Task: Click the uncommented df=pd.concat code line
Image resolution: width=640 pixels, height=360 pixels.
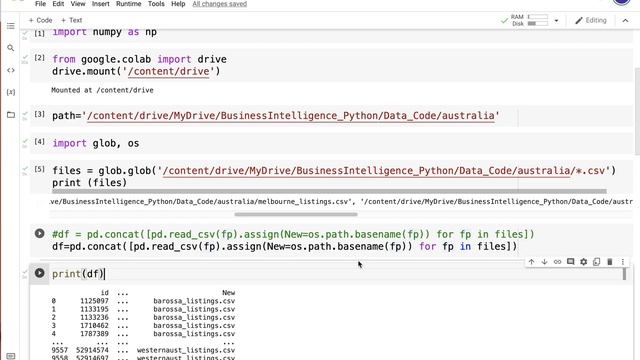Action: click(284, 247)
